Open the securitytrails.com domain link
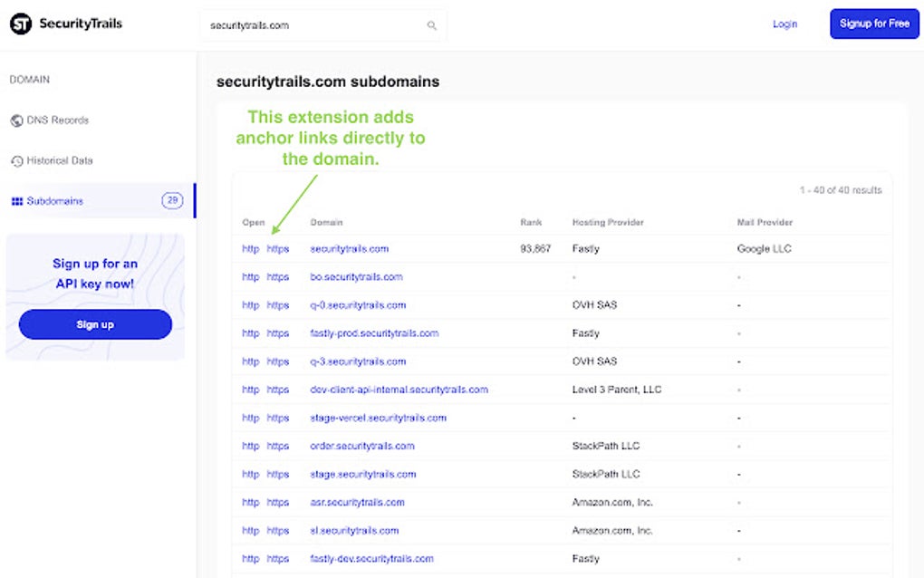924x578 pixels. (350, 248)
